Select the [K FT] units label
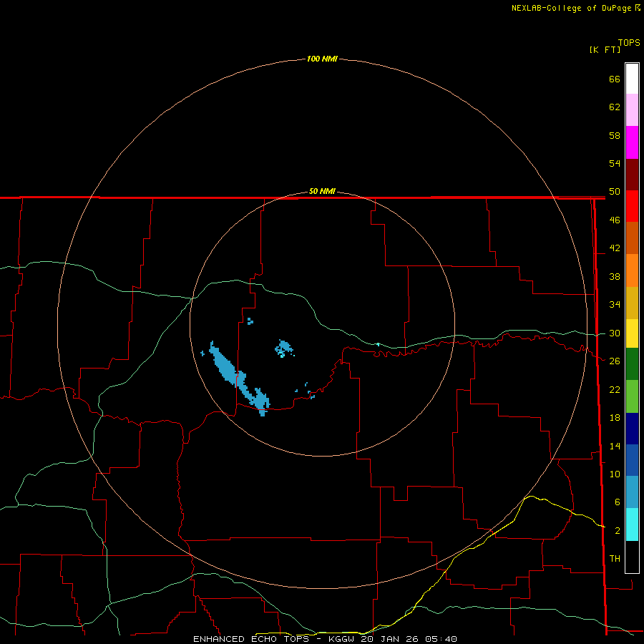Image resolution: width=644 pixels, height=644 pixels. [x=605, y=49]
